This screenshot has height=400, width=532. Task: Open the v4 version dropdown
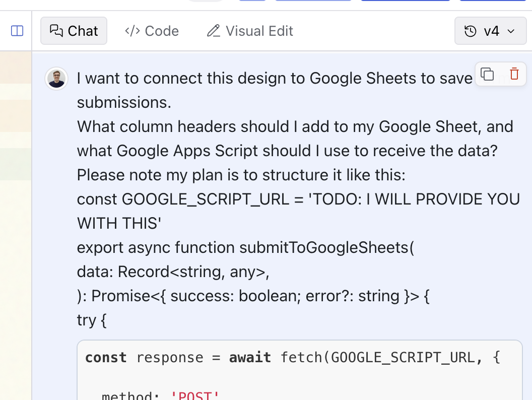click(x=490, y=31)
